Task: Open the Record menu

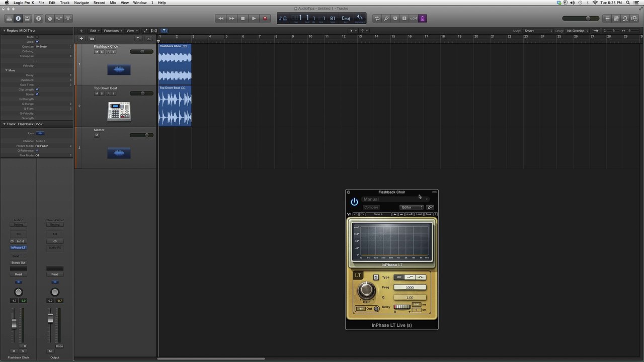Action: coord(99,3)
